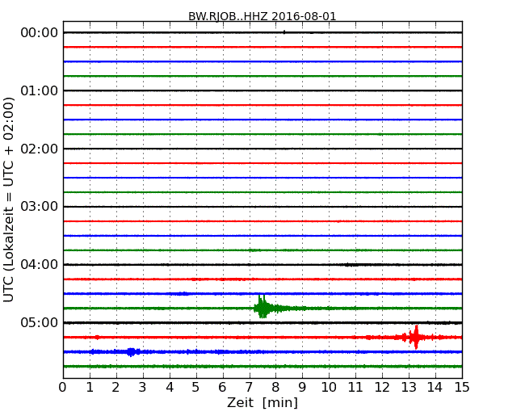The width and height of the screenshot is (525, 420).
Task: Click the large red seismic event burst
Action: pos(415,337)
